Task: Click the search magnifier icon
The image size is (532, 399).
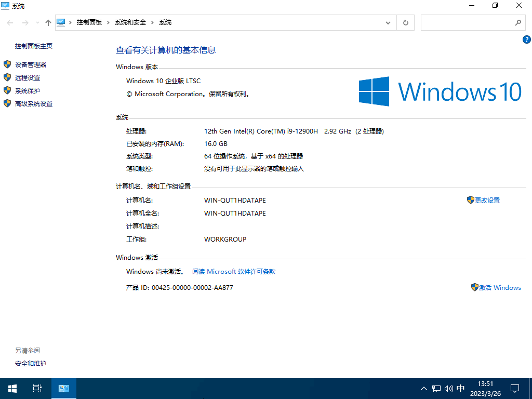Action: (517, 23)
